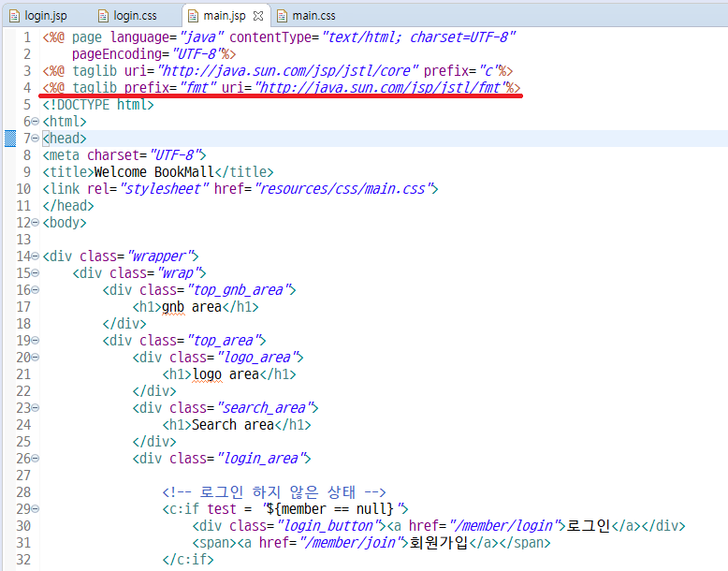Click the login.jsp file icon
The width and height of the screenshot is (728, 571).
[14, 16]
